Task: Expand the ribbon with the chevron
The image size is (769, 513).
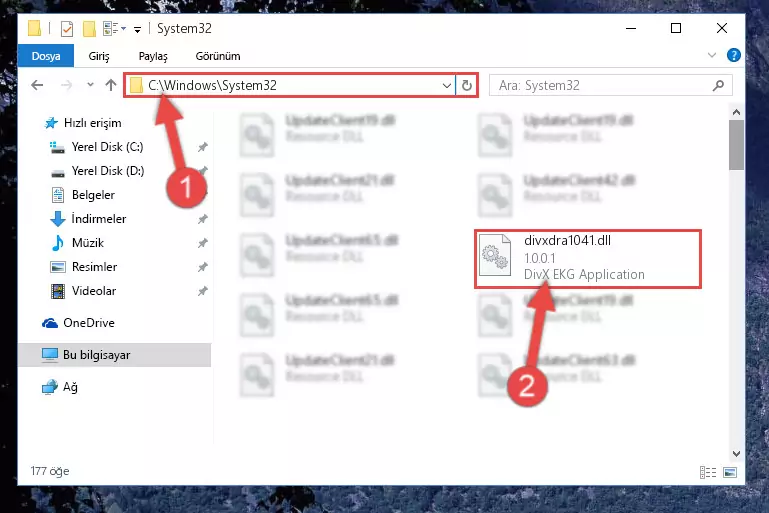Action: [x=712, y=55]
